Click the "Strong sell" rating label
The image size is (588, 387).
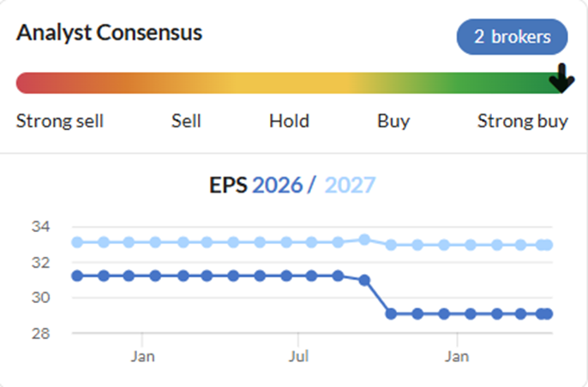pyautogui.click(x=60, y=121)
